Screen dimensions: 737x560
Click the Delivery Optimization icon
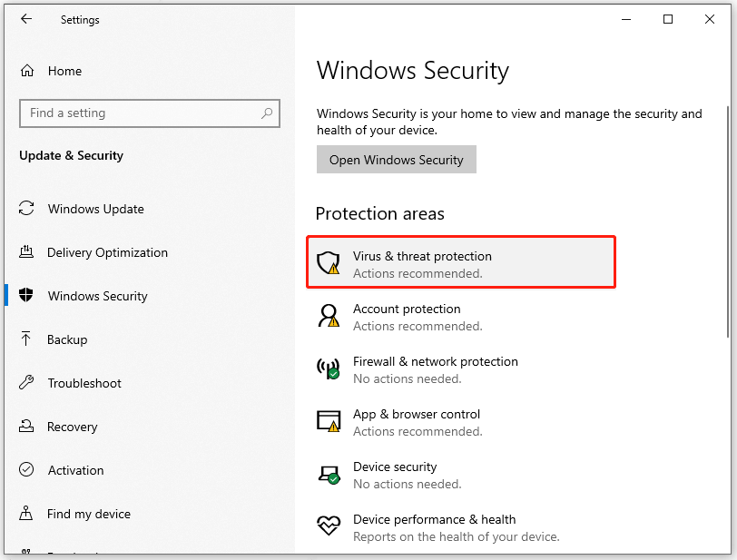27,252
